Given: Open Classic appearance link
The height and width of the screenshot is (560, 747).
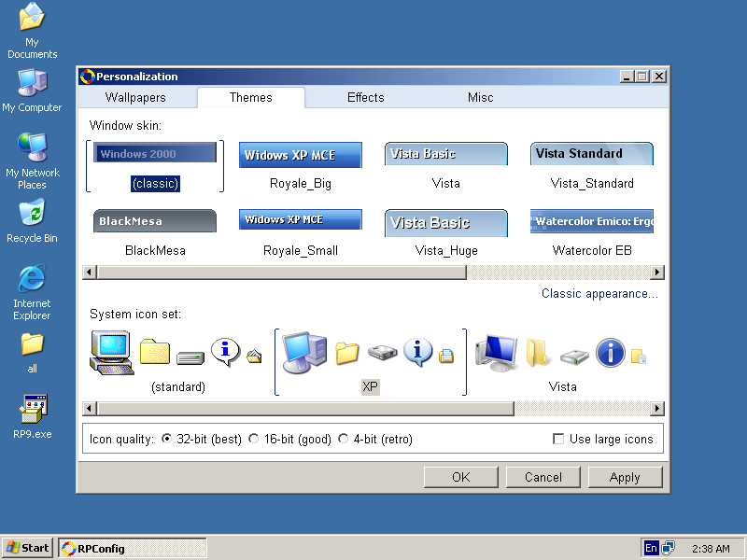Looking at the screenshot, I should [599, 294].
